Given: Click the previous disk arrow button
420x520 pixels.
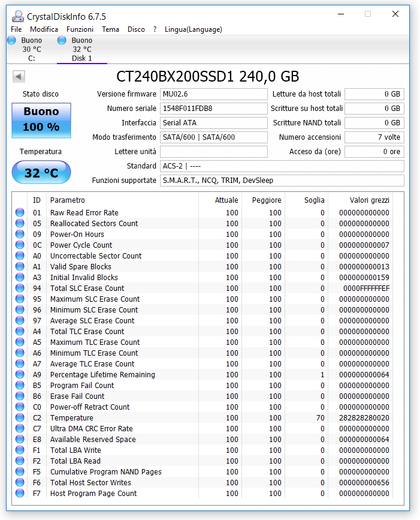Looking at the screenshot, I should point(19,76).
